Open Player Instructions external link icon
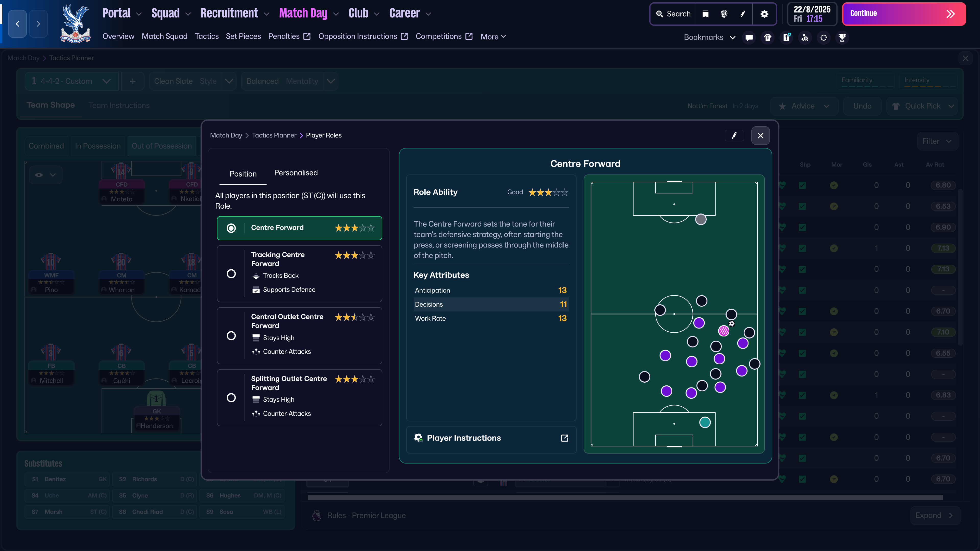The height and width of the screenshot is (551, 980). (x=565, y=438)
